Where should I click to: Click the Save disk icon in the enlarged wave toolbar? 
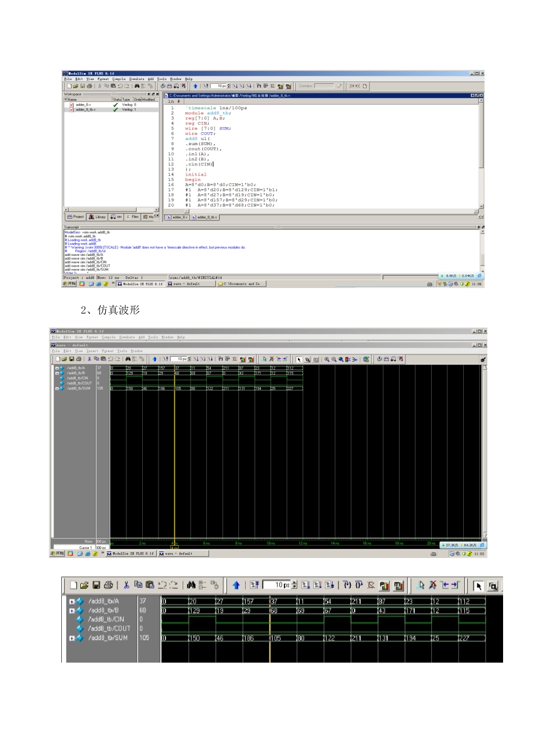[96, 585]
